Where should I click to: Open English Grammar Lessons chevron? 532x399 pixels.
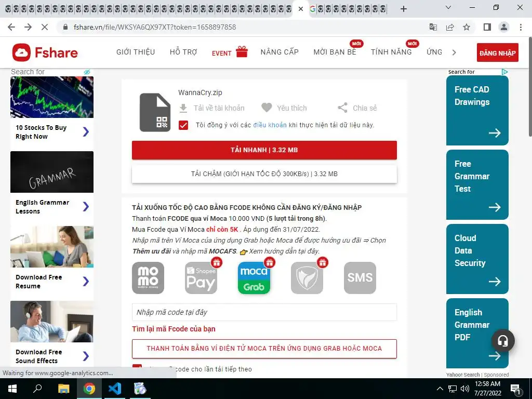(86, 207)
